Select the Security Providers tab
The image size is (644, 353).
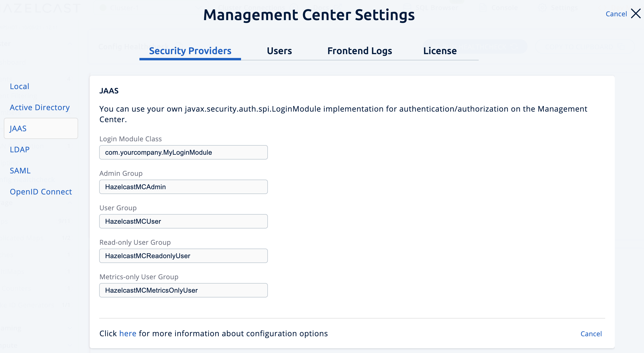190,51
